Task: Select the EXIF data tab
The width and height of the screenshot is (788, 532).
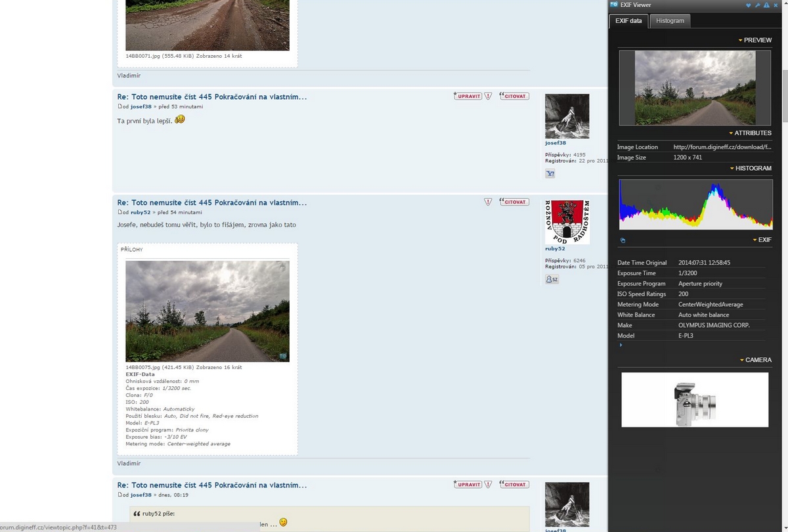Action: pos(628,21)
